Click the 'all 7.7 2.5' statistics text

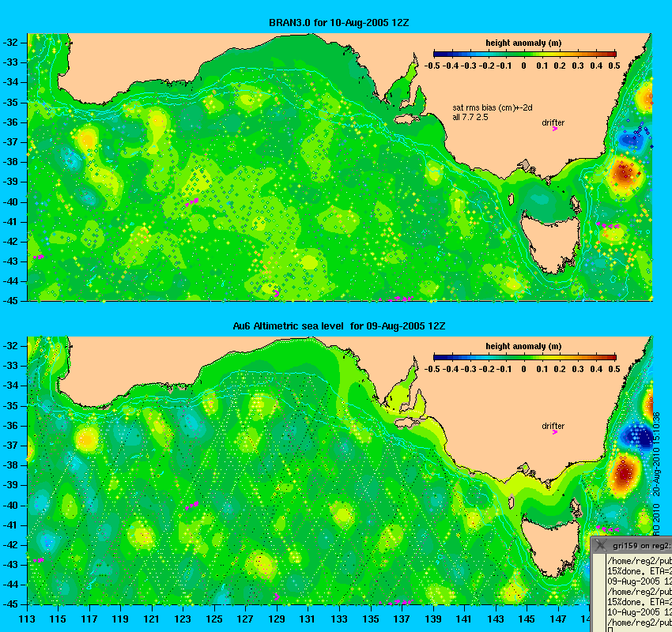tap(470, 117)
